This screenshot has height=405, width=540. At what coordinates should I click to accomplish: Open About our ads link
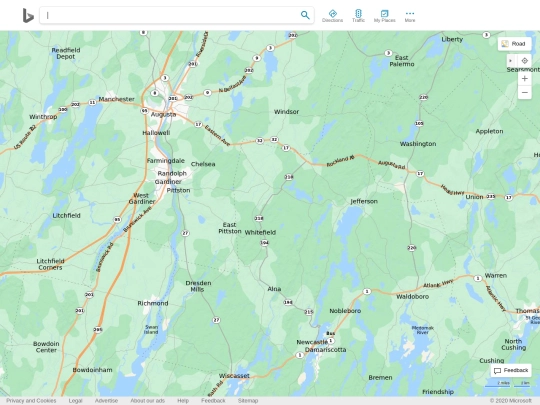[147, 401]
